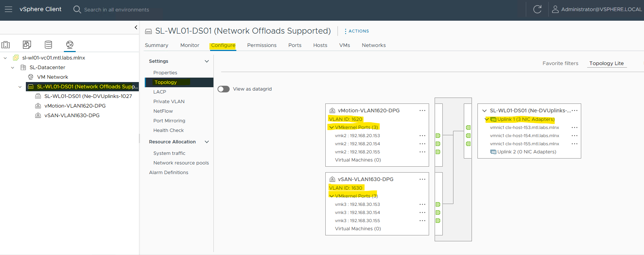Open Health Check settings page
The height and width of the screenshot is (255, 644).
pyautogui.click(x=168, y=130)
